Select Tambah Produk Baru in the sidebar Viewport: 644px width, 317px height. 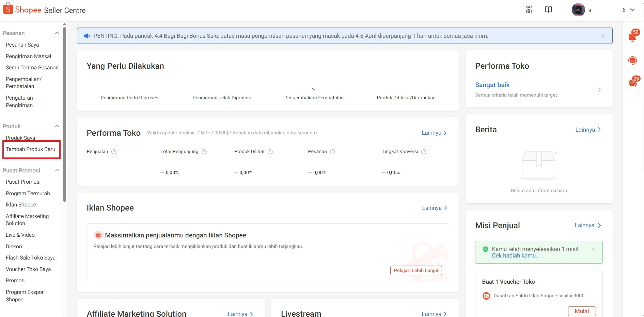pos(31,149)
